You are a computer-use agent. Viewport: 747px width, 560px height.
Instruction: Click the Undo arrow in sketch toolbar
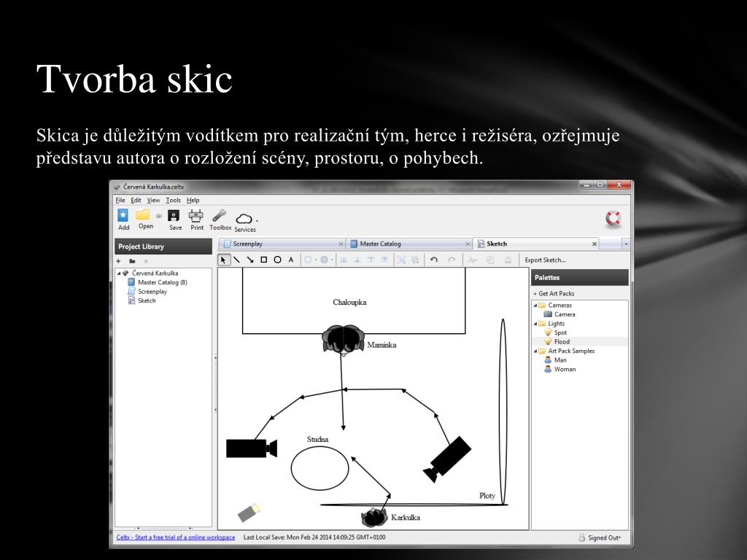pos(433,260)
